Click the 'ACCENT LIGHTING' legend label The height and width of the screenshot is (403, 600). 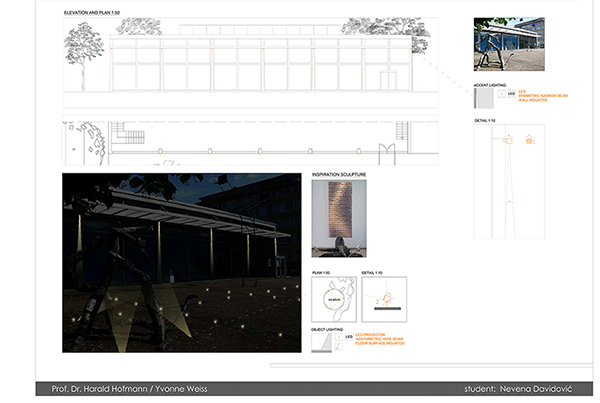tap(487, 85)
